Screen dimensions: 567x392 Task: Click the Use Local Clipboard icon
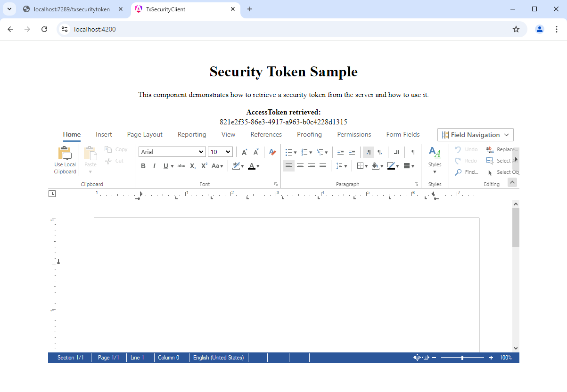pyautogui.click(x=65, y=154)
